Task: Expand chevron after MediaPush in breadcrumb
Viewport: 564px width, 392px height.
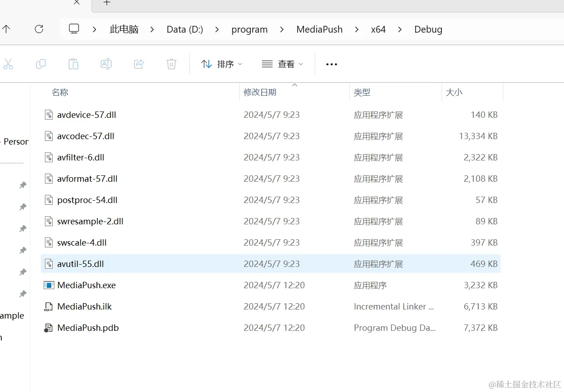Action: pyautogui.click(x=357, y=29)
